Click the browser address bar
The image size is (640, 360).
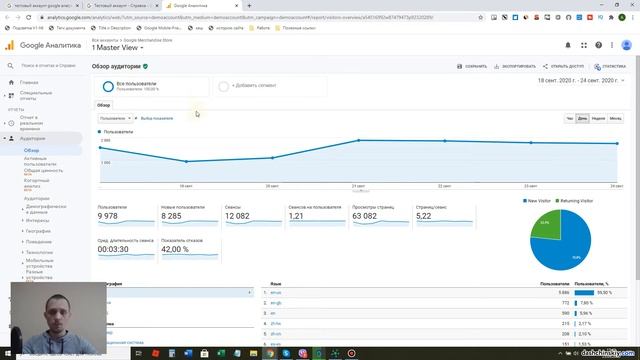(257, 18)
